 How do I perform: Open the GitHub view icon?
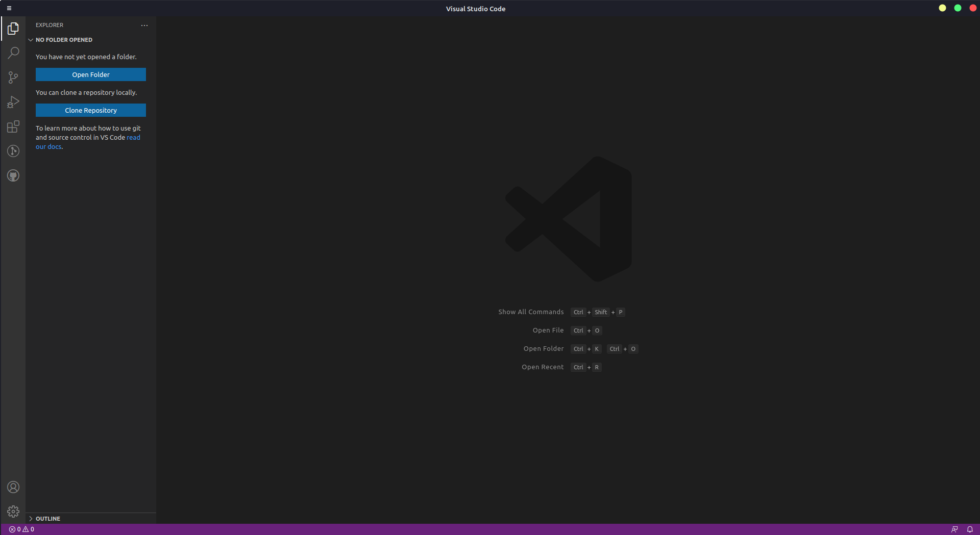point(13,175)
